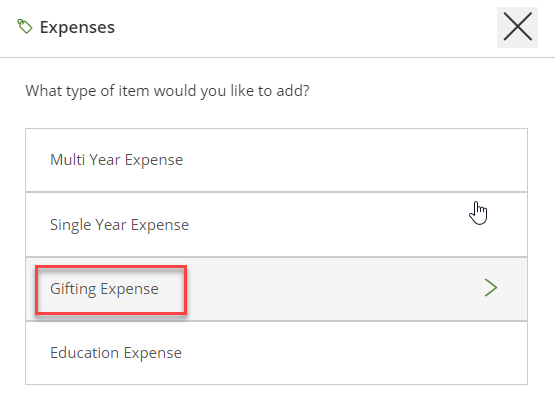The width and height of the screenshot is (555, 415).
Task: Dismiss the item type picker using X icon
Action: (x=517, y=27)
